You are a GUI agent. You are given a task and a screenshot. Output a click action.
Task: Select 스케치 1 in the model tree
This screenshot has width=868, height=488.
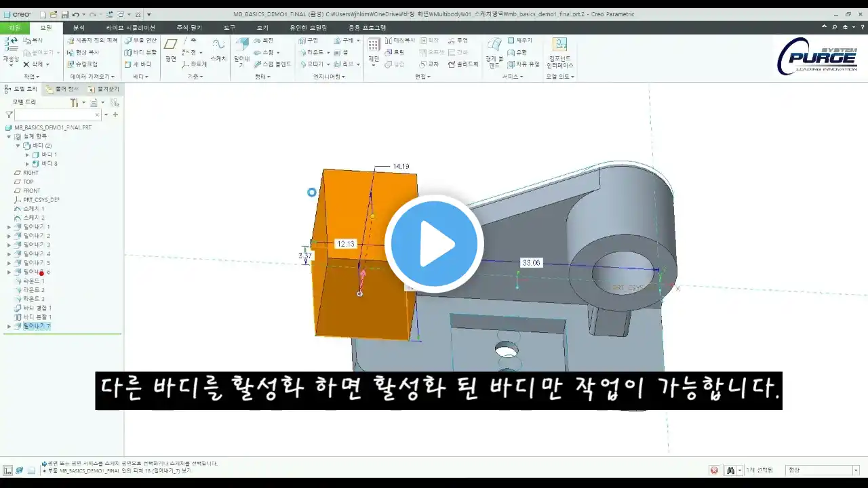(29, 209)
